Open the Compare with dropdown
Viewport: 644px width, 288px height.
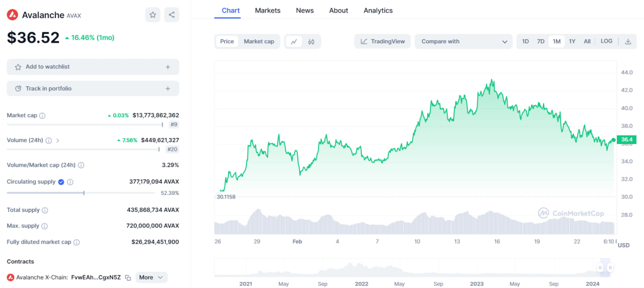(x=463, y=42)
